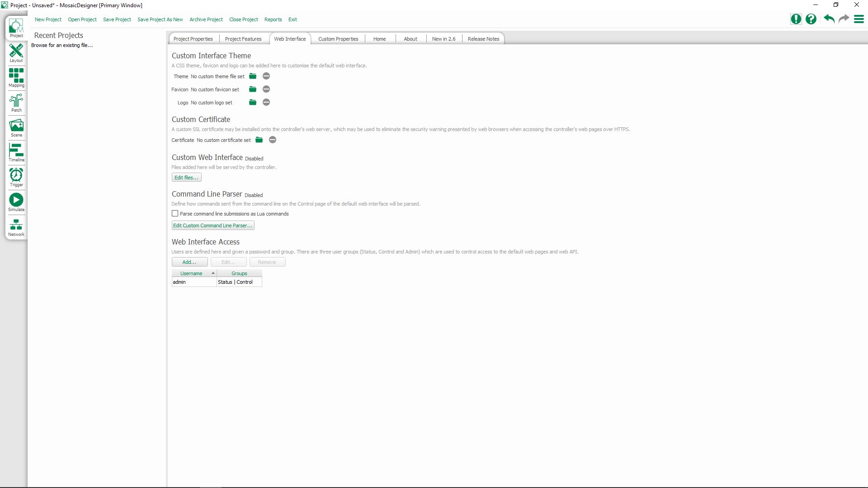This screenshot has width=868, height=488.
Task: Open the Trigger view
Action: [16, 177]
